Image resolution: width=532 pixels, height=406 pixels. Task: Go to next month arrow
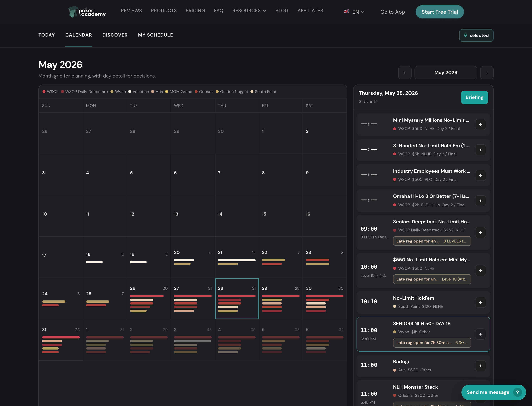[487, 73]
